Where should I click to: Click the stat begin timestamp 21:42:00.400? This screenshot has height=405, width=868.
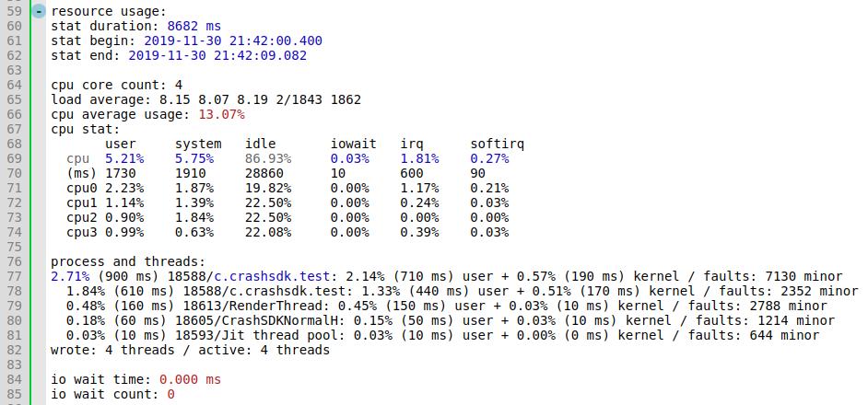276,40
